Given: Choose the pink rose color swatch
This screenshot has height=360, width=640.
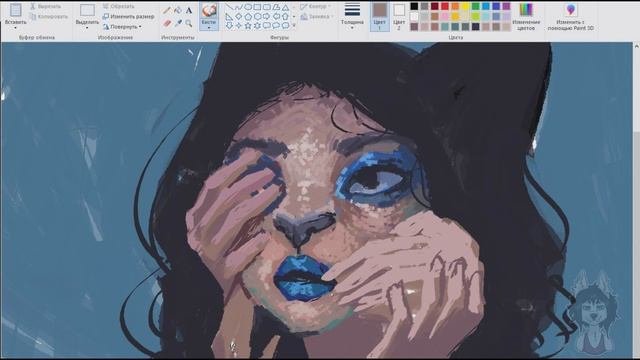Looking at the screenshot, I should coord(445,16).
